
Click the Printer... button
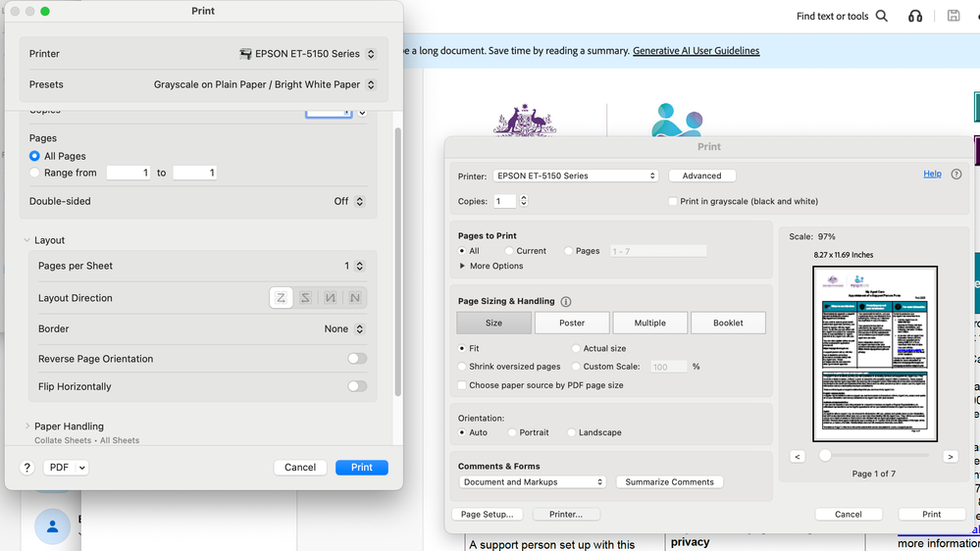[x=566, y=514]
